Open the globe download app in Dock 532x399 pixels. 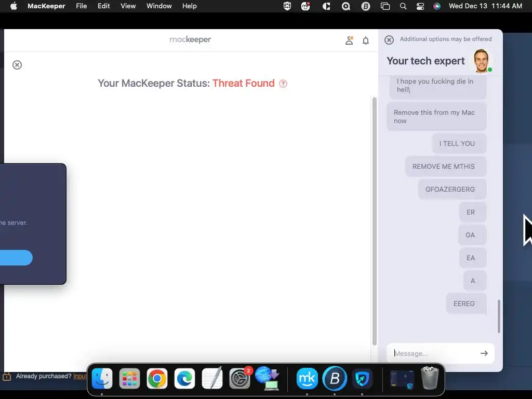point(268,378)
